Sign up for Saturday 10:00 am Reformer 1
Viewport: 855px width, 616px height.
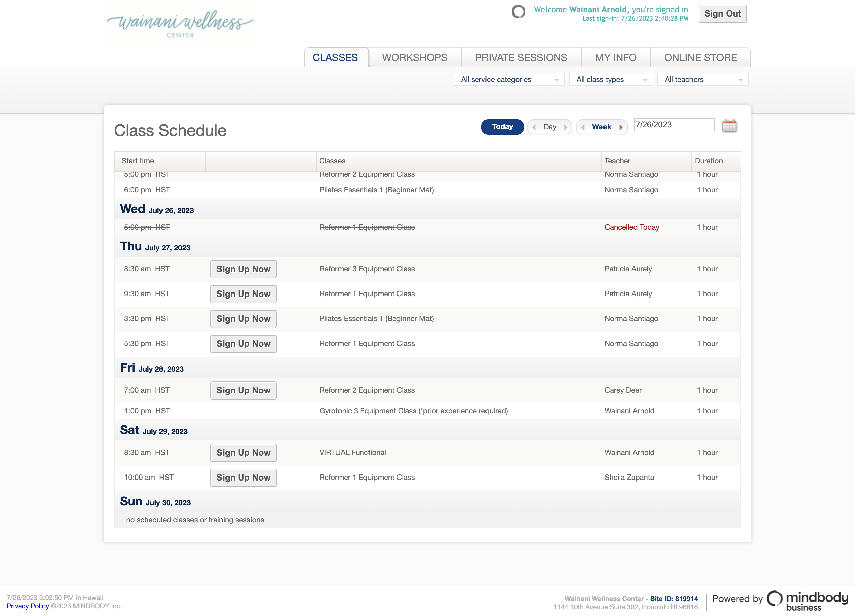point(243,478)
